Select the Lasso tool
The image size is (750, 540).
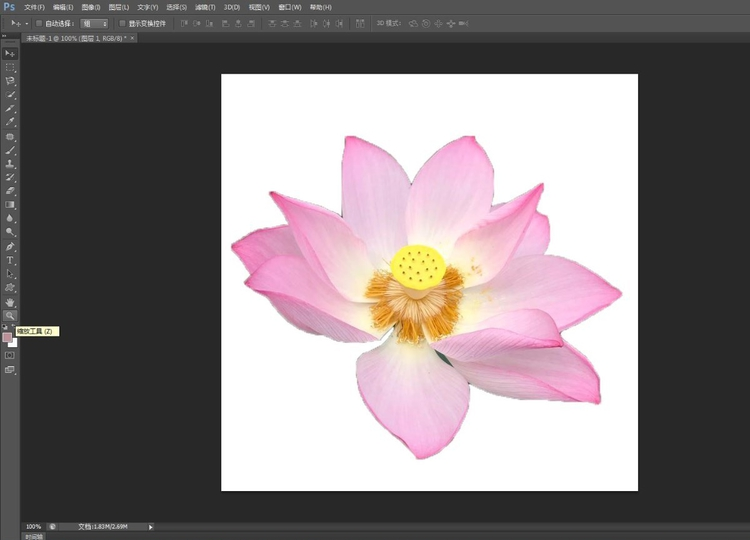click(10, 81)
